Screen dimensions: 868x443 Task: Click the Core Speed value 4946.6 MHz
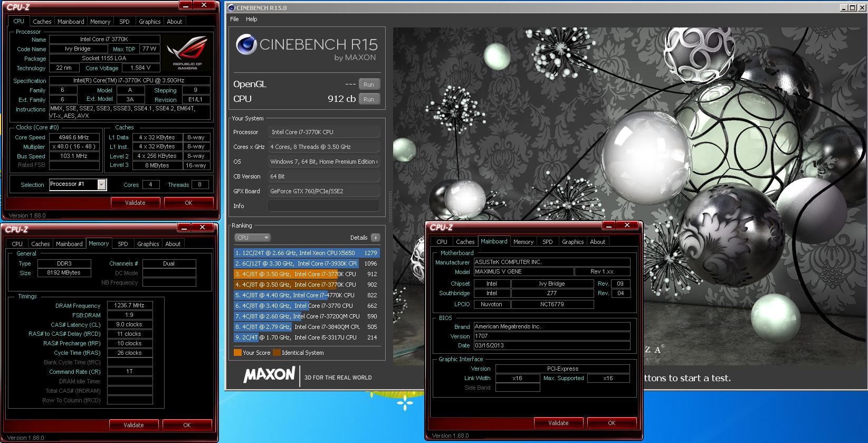[74, 137]
